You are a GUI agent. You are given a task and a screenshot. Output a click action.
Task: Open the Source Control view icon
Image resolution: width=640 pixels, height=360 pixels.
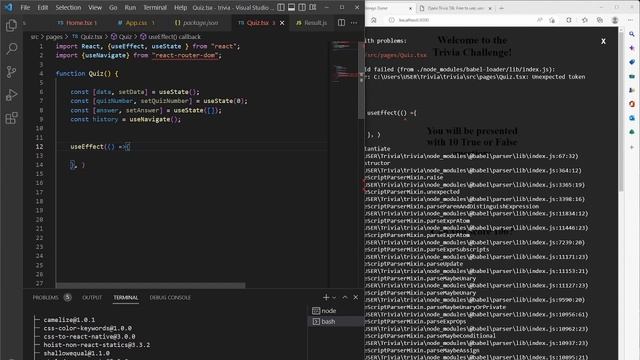point(11,72)
